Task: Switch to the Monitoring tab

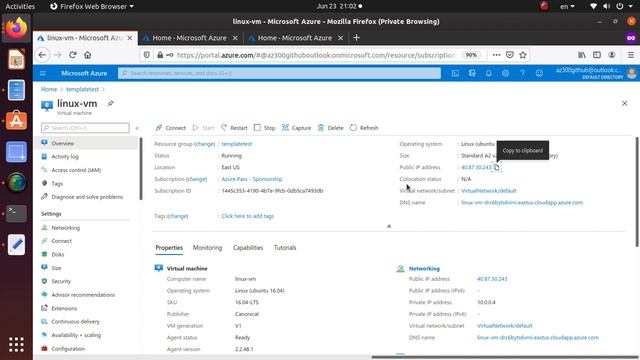Action: (207, 248)
